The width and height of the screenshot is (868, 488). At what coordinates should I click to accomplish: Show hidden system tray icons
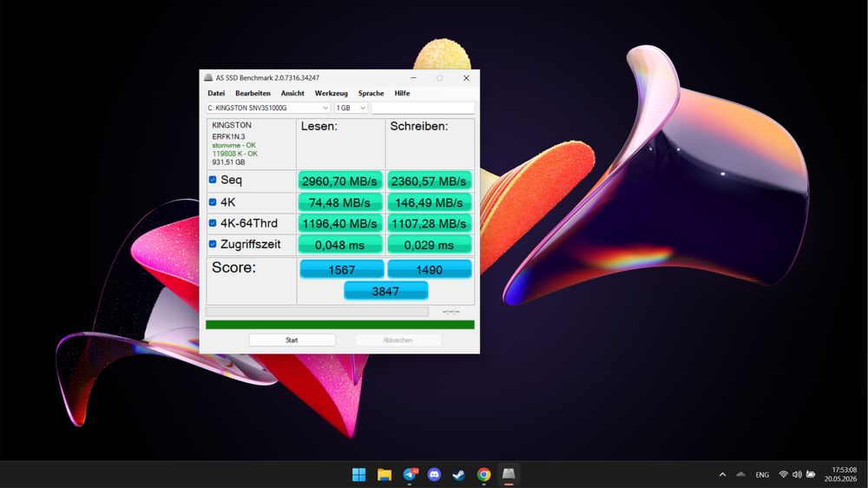(722, 474)
